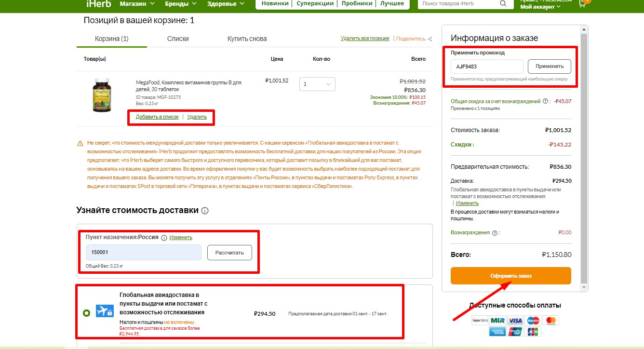Click the Скидки -₽145.22 amount
This screenshot has width=644, height=349.
pos(560,145)
